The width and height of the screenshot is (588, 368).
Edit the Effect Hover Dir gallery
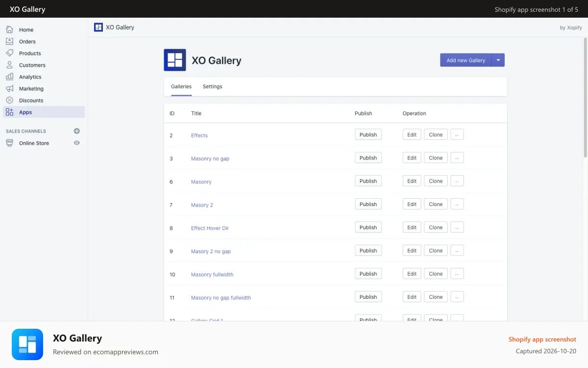pyautogui.click(x=412, y=227)
